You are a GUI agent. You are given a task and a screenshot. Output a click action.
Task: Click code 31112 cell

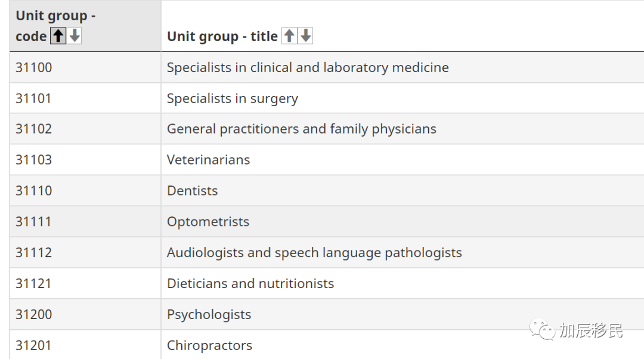point(85,253)
